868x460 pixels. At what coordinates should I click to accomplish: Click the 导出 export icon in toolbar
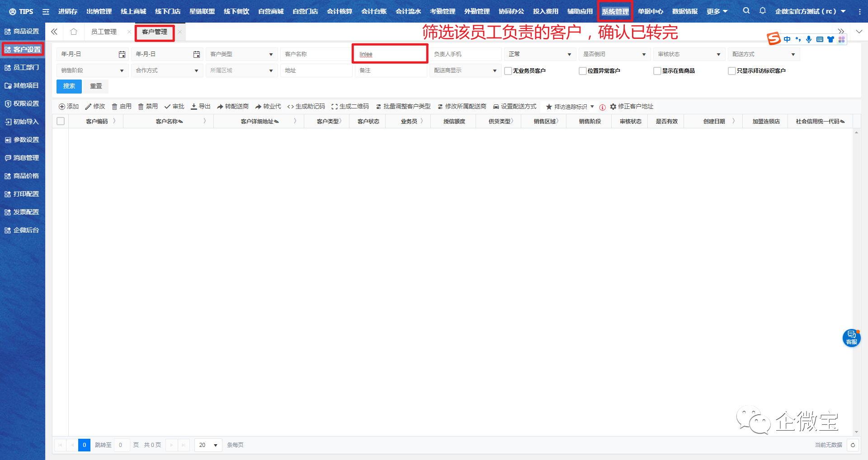pos(194,107)
